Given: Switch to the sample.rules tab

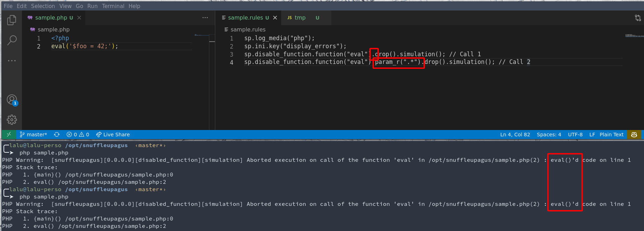Looking at the screenshot, I should [245, 17].
